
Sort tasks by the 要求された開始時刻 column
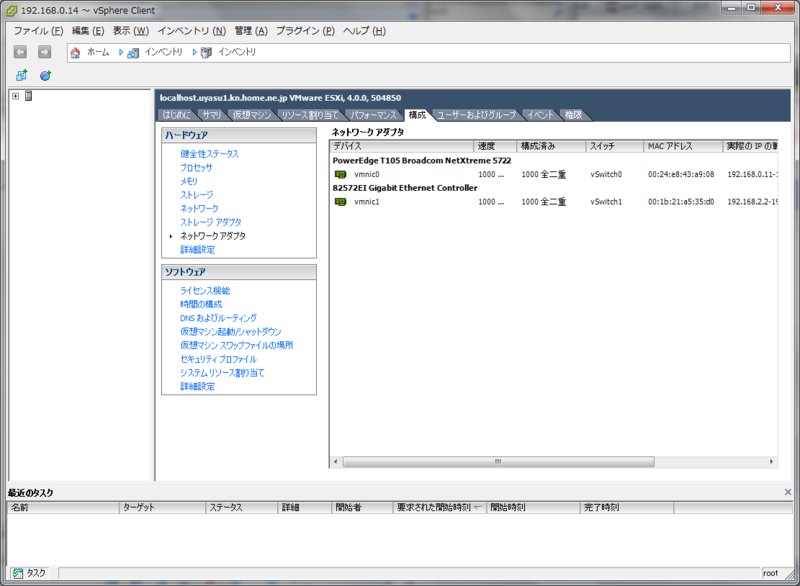coord(439,508)
